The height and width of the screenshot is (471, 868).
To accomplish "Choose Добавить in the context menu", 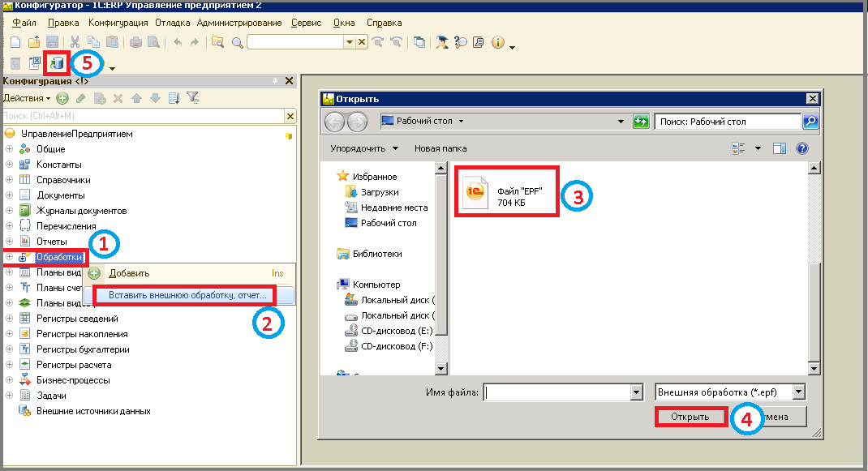I will point(189,273).
